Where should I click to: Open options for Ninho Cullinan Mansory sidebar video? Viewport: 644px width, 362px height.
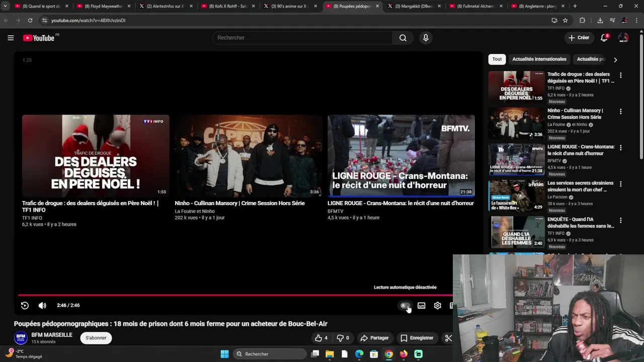click(x=620, y=112)
